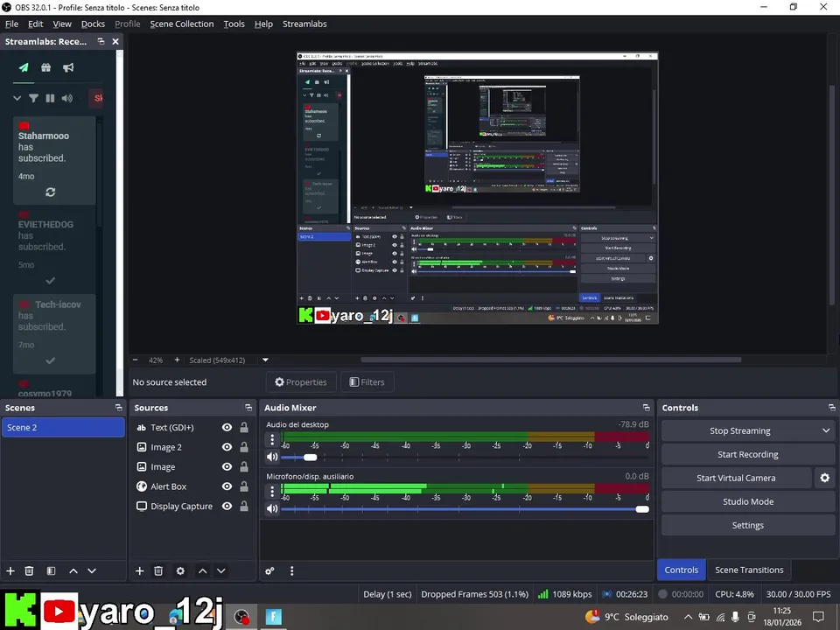Image resolution: width=840 pixels, height=630 pixels.
Task: Open source Properties button
Action: click(301, 382)
